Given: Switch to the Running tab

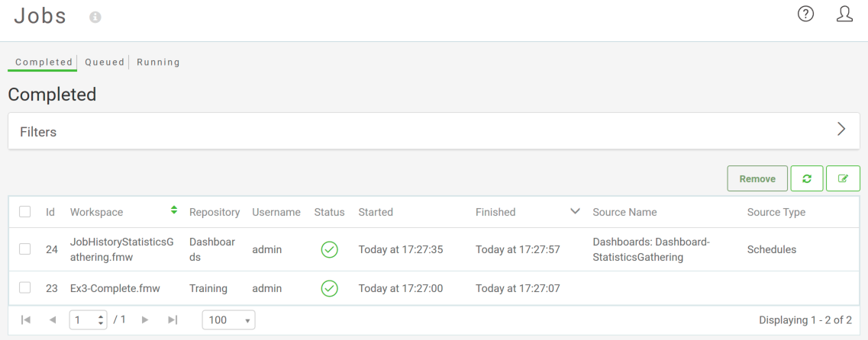Looking at the screenshot, I should pyautogui.click(x=158, y=62).
